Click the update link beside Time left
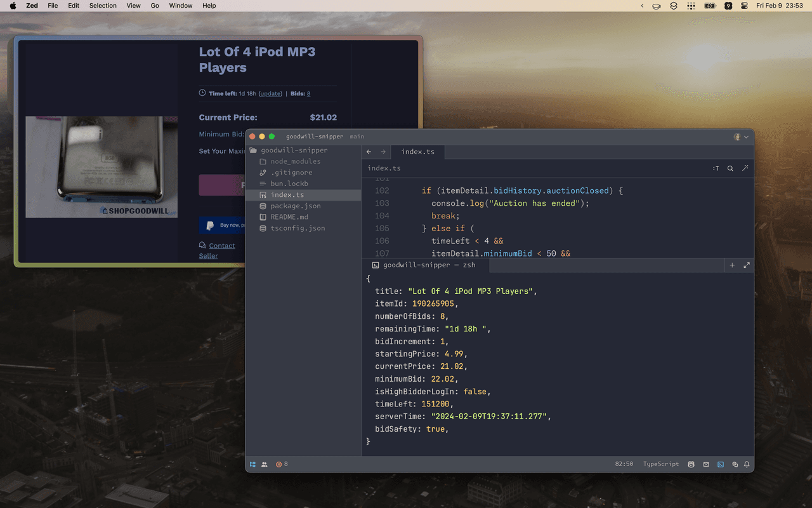This screenshot has width=812, height=508. tap(270, 93)
